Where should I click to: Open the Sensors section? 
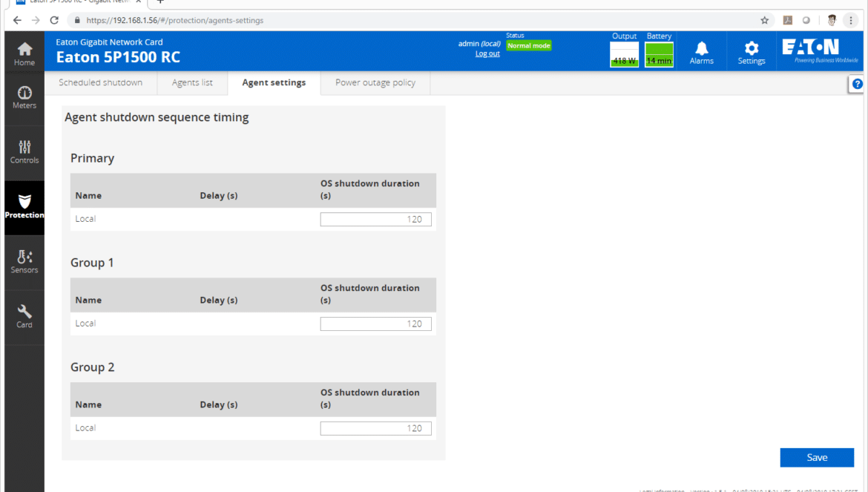tap(24, 262)
